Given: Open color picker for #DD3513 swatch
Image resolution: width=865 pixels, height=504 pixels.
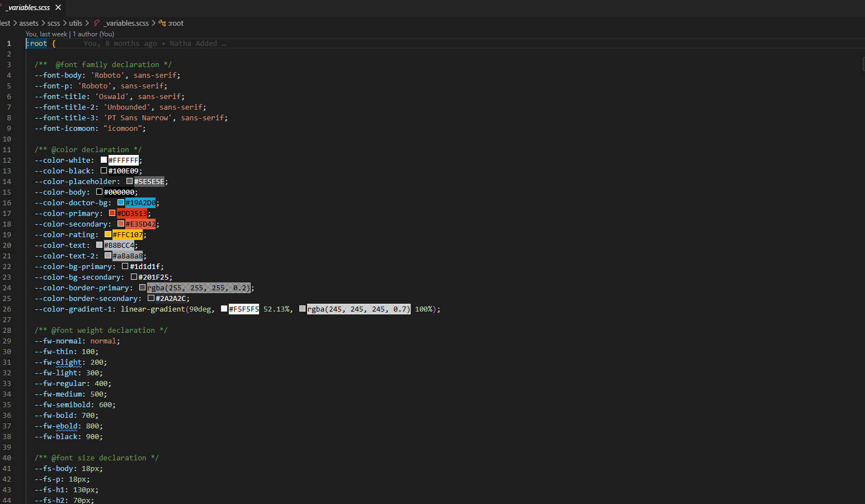Looking at the screenshot, I should tap(112, 213).
